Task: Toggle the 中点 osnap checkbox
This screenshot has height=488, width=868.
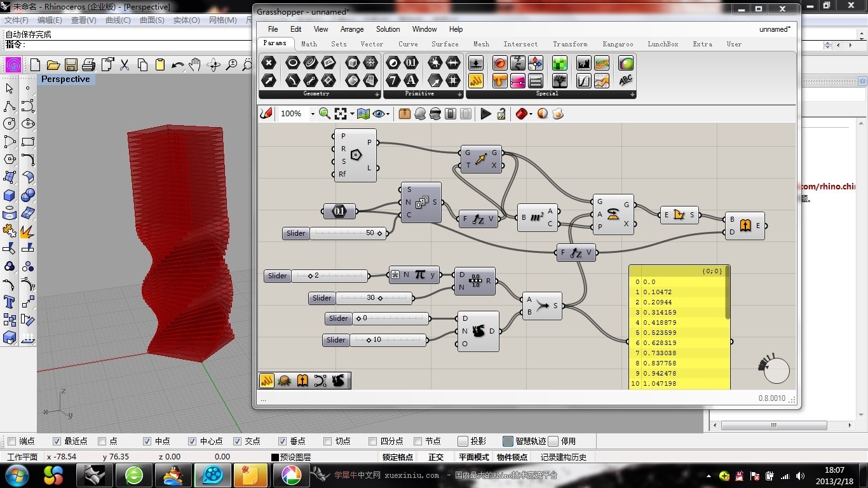Action: tap(147, 441)
